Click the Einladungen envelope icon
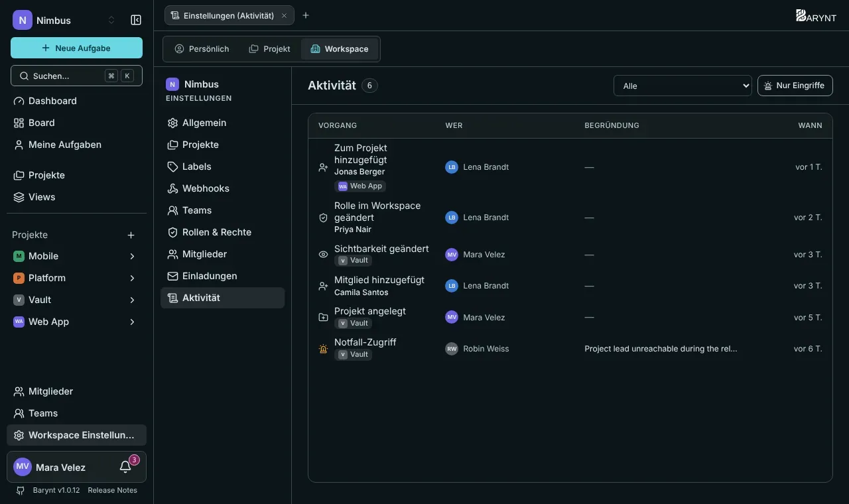The width and height of the screenshot is (849, 504). (x=172, y=276)
